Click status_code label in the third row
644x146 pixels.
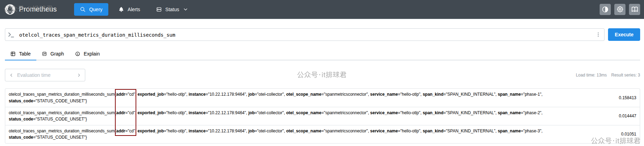click(x=47, y=137)
